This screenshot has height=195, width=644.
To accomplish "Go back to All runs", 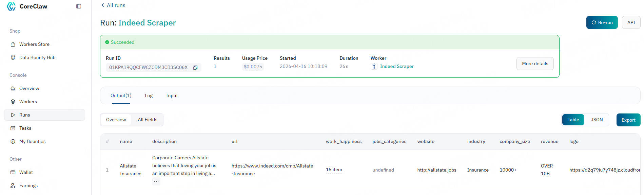I will click(113, 5).
